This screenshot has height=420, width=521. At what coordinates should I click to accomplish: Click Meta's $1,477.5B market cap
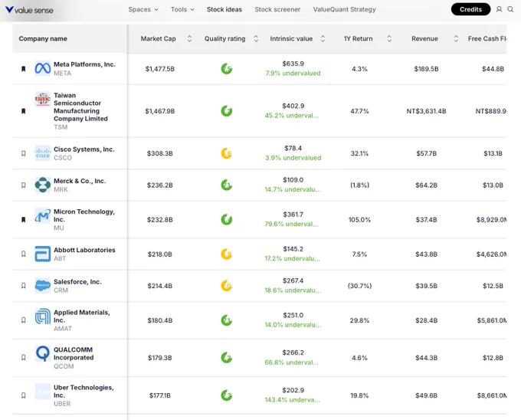(x=160, y=69)
